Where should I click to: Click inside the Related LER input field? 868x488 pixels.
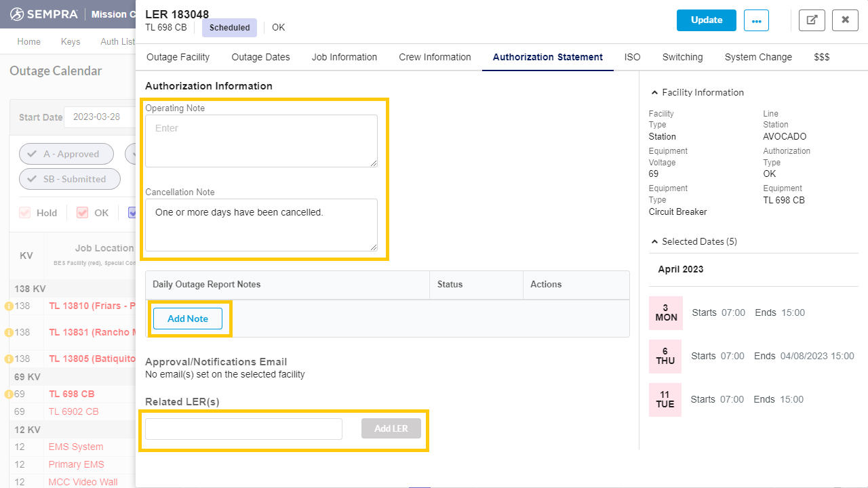coord(243,428)
